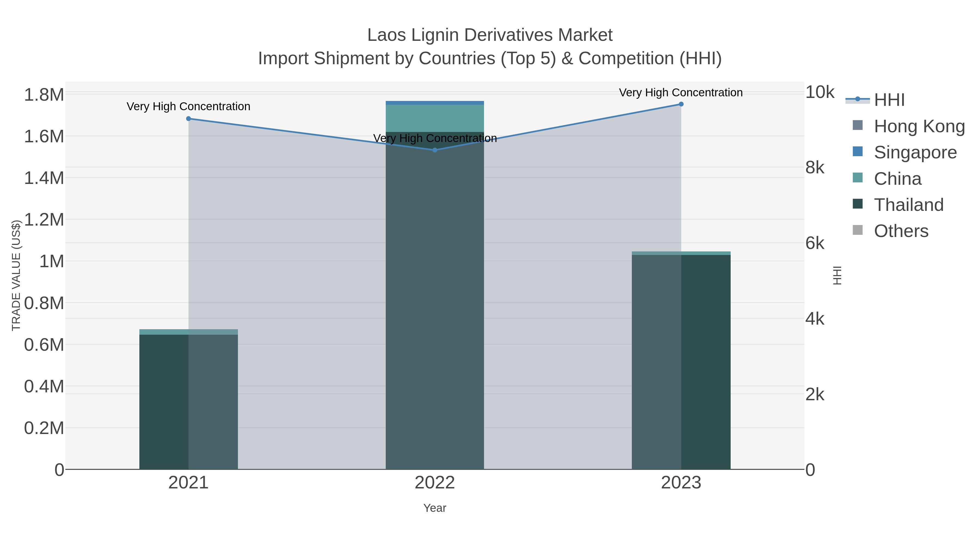Click the 1M left axis tick
Viewport: 980px width, 551px height.
(x=52, y=261)
